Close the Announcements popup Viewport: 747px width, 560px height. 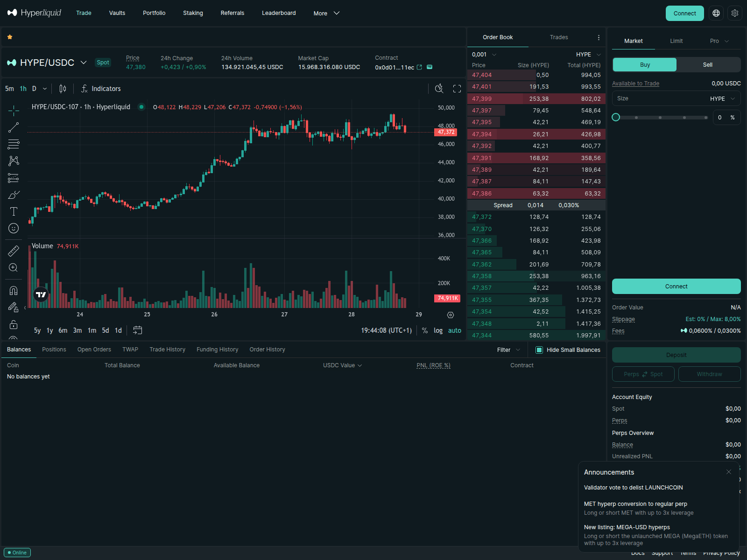tap(729, 472)
